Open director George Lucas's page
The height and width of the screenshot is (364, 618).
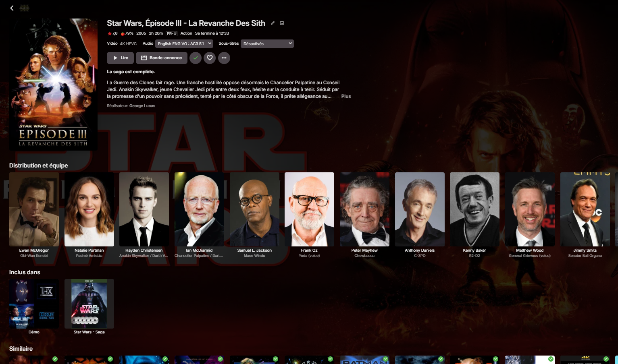[142, 106]
